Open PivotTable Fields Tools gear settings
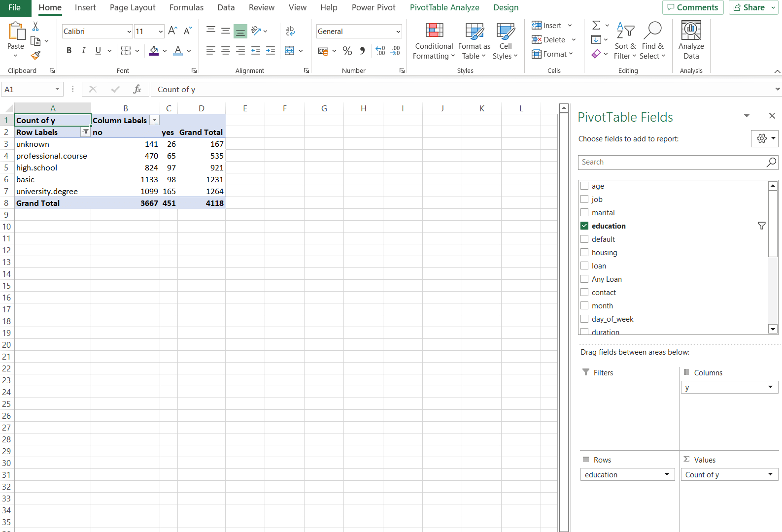This screenshot has height=532, width=782. [x=764, y=138]
